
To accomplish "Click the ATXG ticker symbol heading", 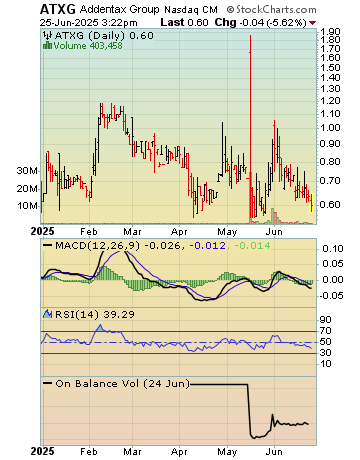I will pyautogui.click(x=58, y=9).
